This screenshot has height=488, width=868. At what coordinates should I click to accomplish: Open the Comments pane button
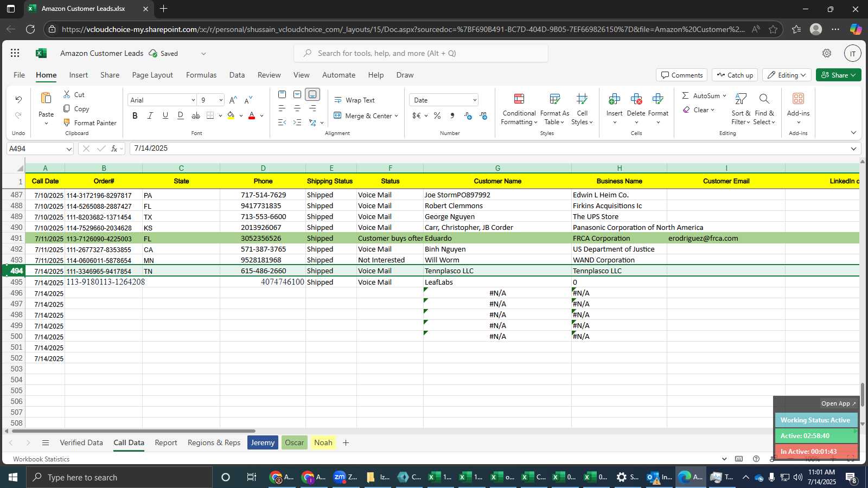click(x=682, y=75)
